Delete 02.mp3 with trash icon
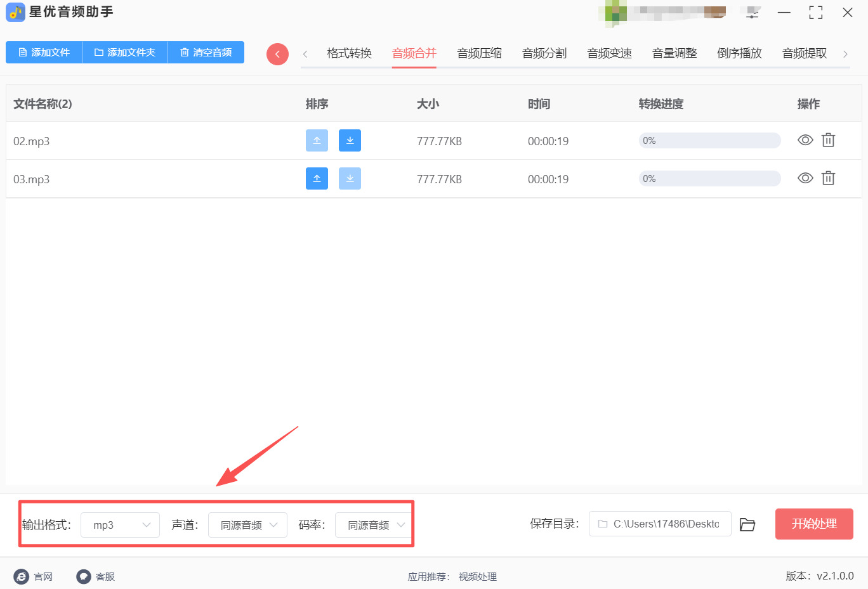868x589 pixels. pos(828,140)
